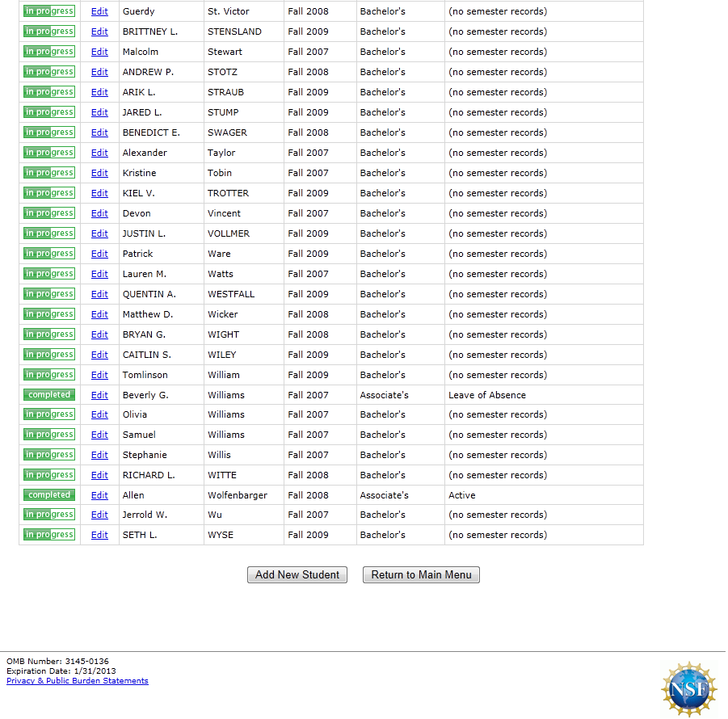The width and height of the screenshot is (728, 719).
Task: Click in progress badge for SETH L. WYSE
Action: [49, 535]
